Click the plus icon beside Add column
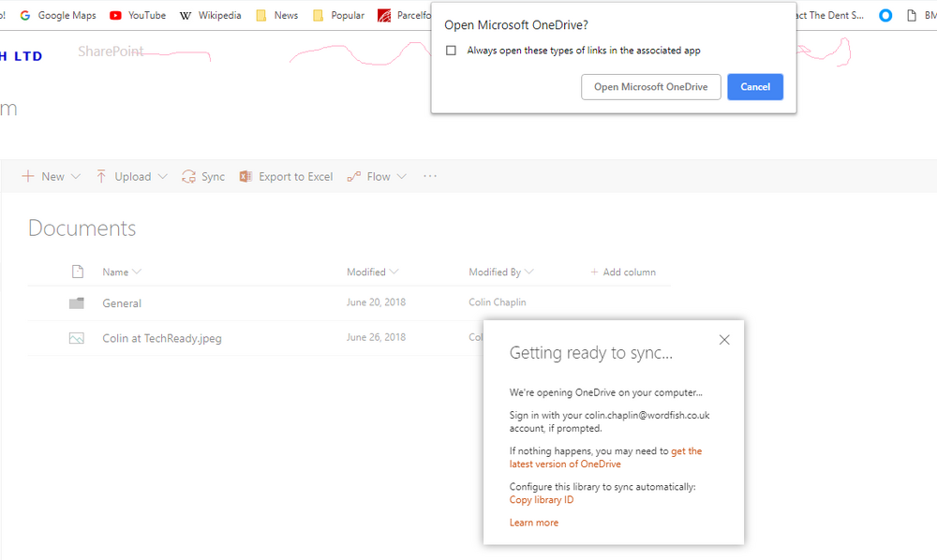Viewport: 937px width, 560px height. (594, 273)
